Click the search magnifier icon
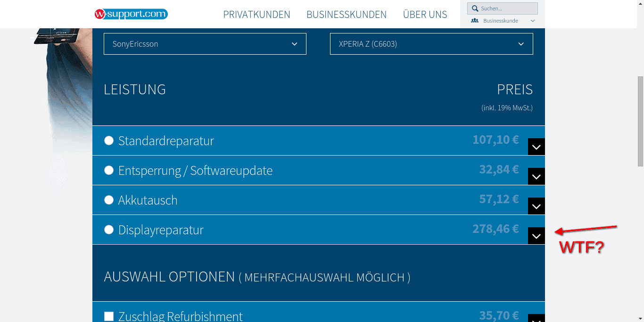The height and width of the screenshot is (322, 644). (474, 8)
